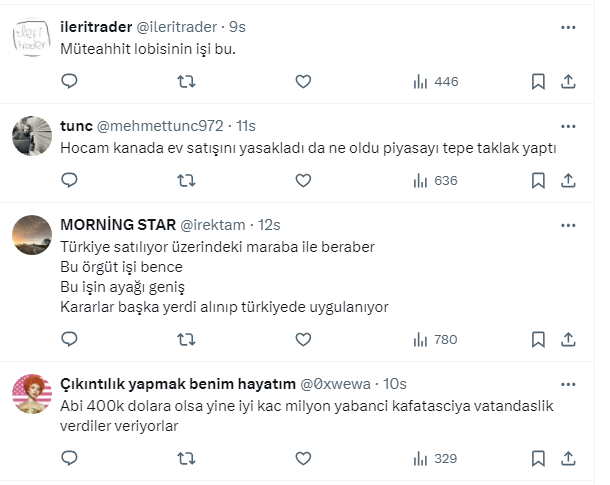View analytics for MORNİNG STAR's tweet (780 views)

click(434, 340)
